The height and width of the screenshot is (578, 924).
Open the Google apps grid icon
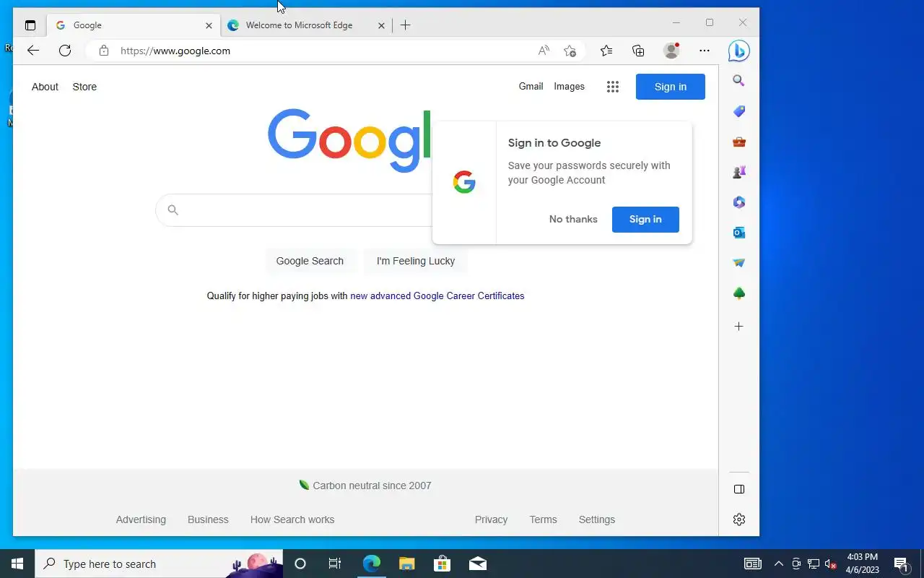point(613,87)
